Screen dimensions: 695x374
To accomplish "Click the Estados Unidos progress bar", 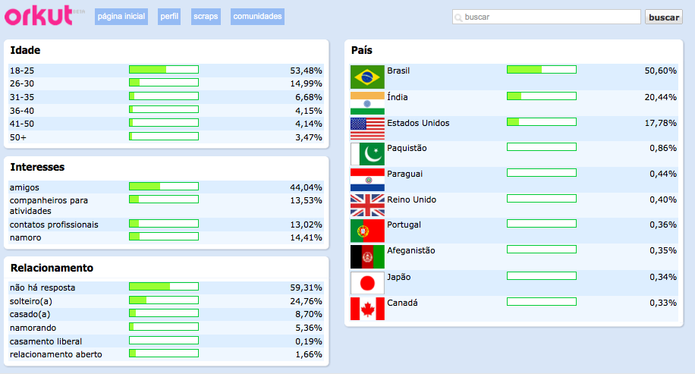I will coord(542,122).
